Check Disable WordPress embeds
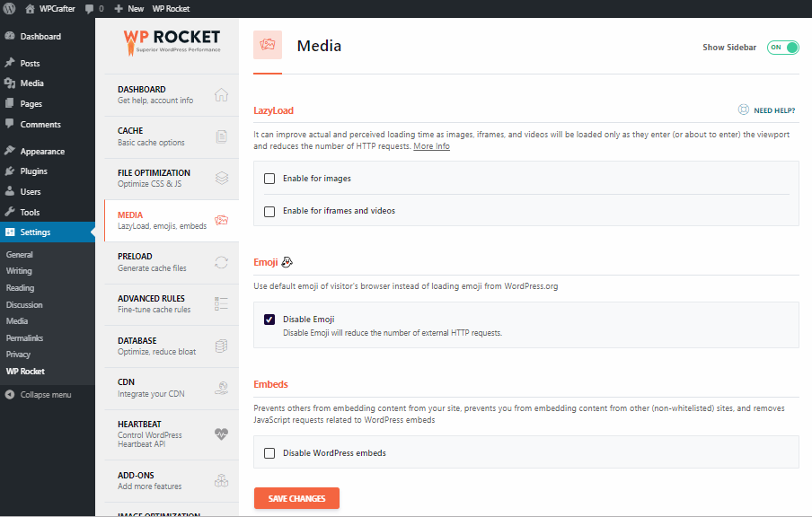The image size is (812, 517). 269,453
